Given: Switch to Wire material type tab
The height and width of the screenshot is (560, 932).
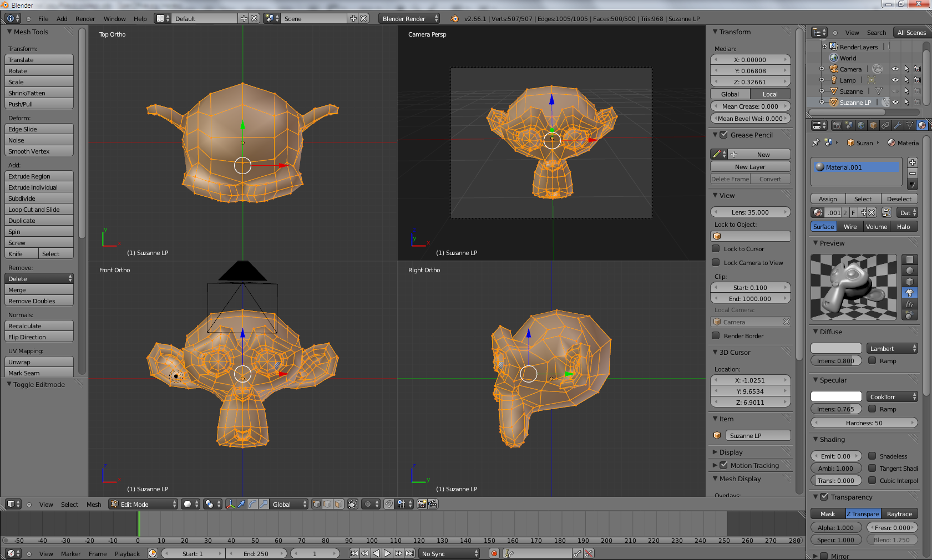Looking at the screenshot, I should tap(850, 226).
